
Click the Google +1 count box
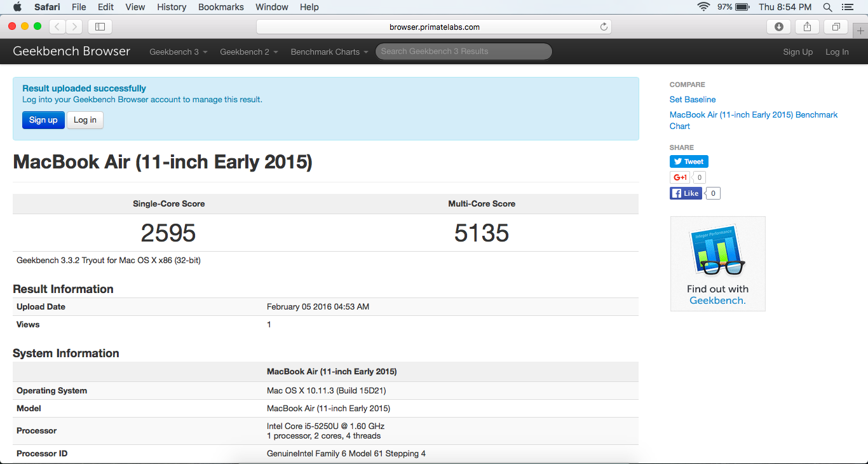coord(699,177)
